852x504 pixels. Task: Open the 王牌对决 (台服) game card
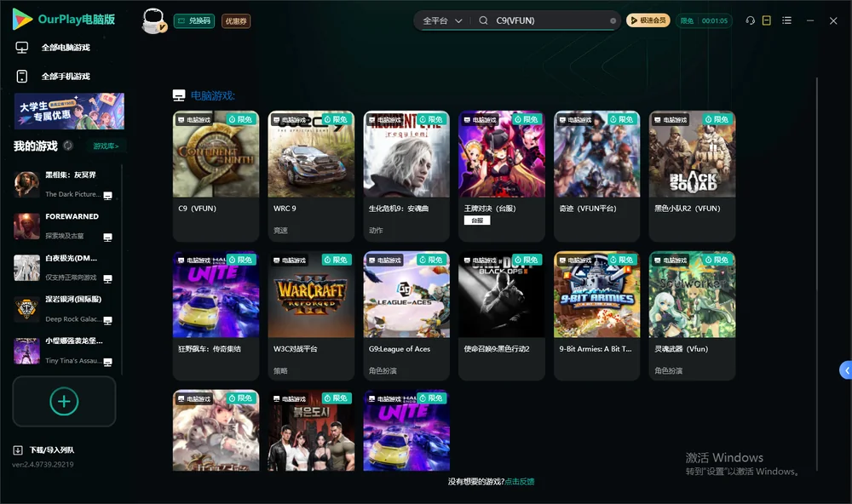click(502, 176)
